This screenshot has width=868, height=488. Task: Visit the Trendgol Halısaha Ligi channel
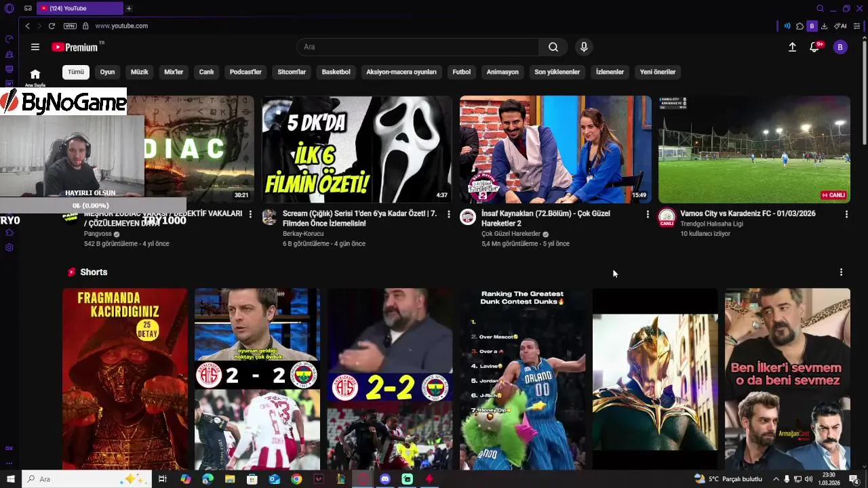[x=711, y=224]
